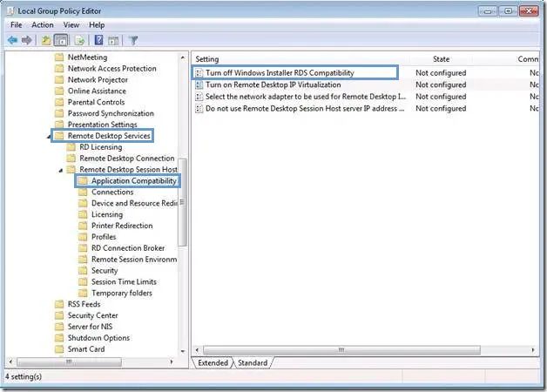
Task: Click the Back arrow toolbar icon
Action: [x=12, y=40]
